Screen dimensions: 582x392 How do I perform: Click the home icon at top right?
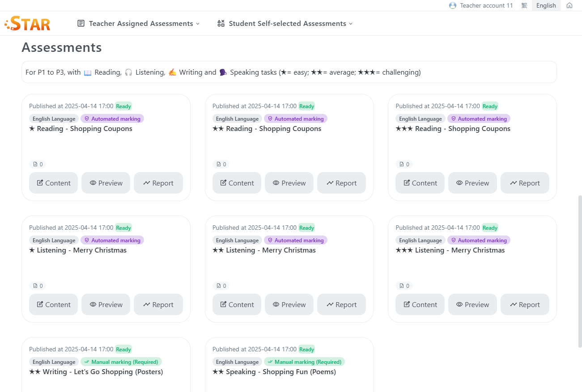click(569, 5)
